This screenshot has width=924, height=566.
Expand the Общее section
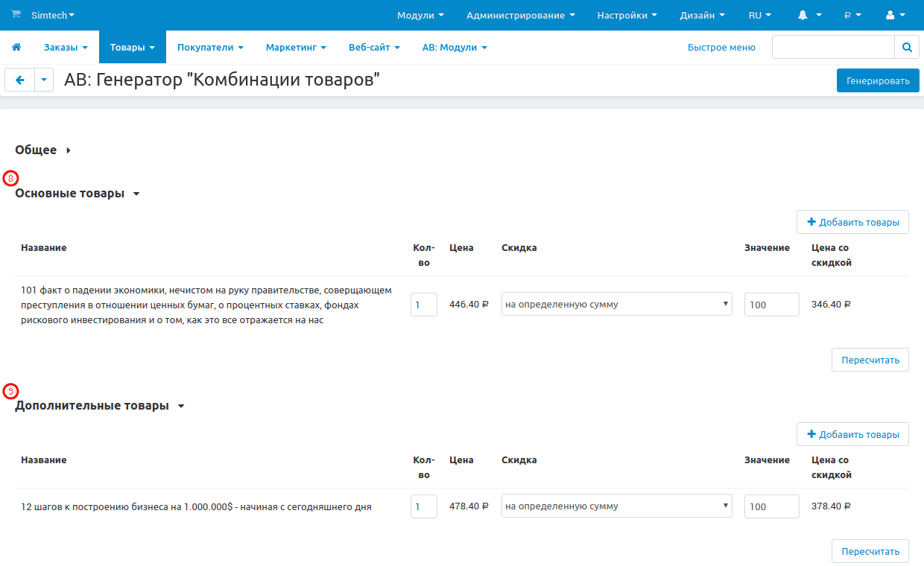[36, 150]
